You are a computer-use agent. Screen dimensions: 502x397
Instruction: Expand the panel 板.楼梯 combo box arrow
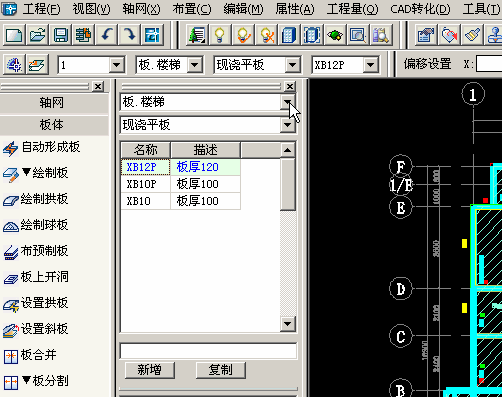(287, 102)
